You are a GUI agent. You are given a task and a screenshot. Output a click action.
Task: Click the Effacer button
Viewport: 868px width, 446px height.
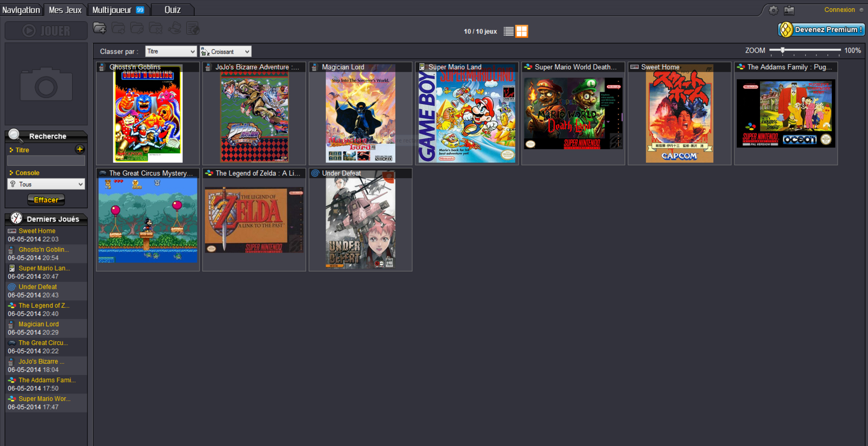46,200
